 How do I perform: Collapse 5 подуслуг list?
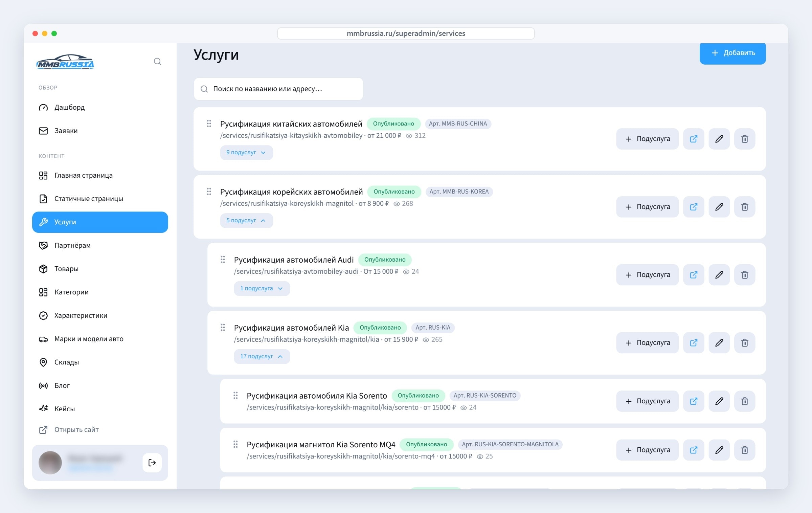click(246, 221)
